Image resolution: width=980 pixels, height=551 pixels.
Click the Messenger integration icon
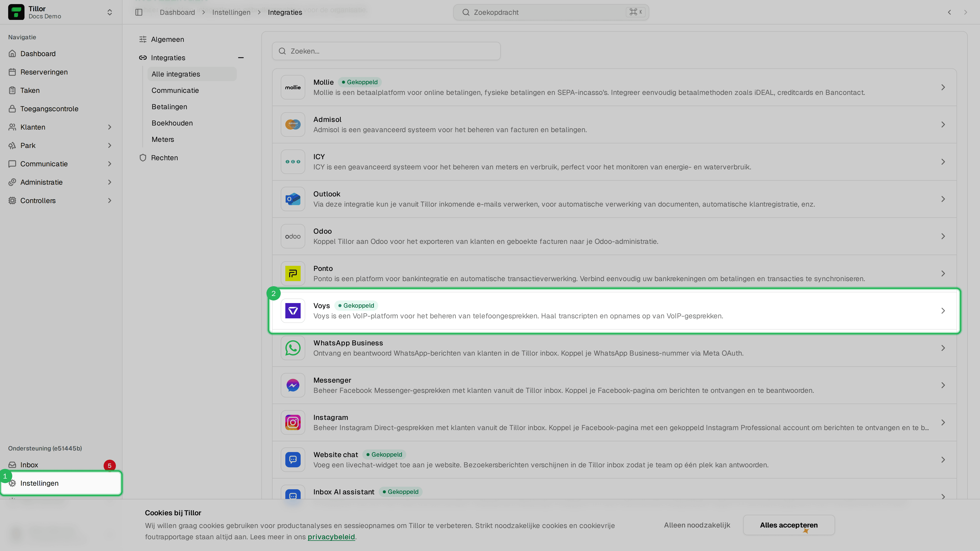pyautogui.click(x=293, y=385)
